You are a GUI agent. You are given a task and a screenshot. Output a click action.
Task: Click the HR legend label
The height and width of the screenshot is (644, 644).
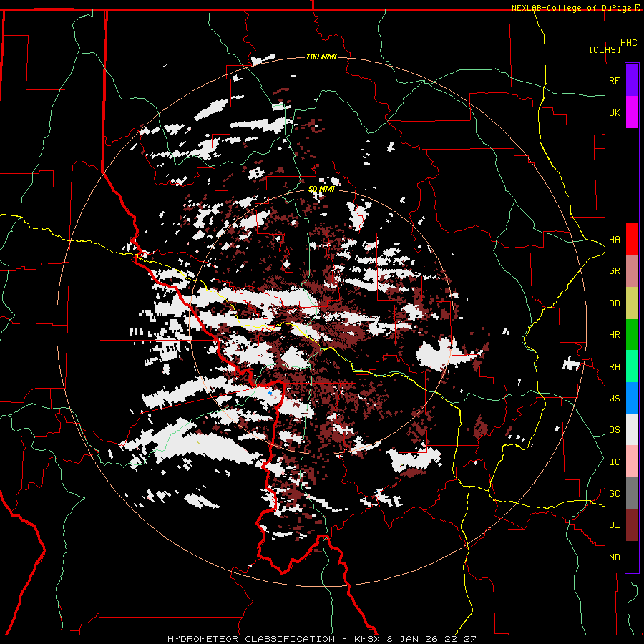tap(614, 335)
